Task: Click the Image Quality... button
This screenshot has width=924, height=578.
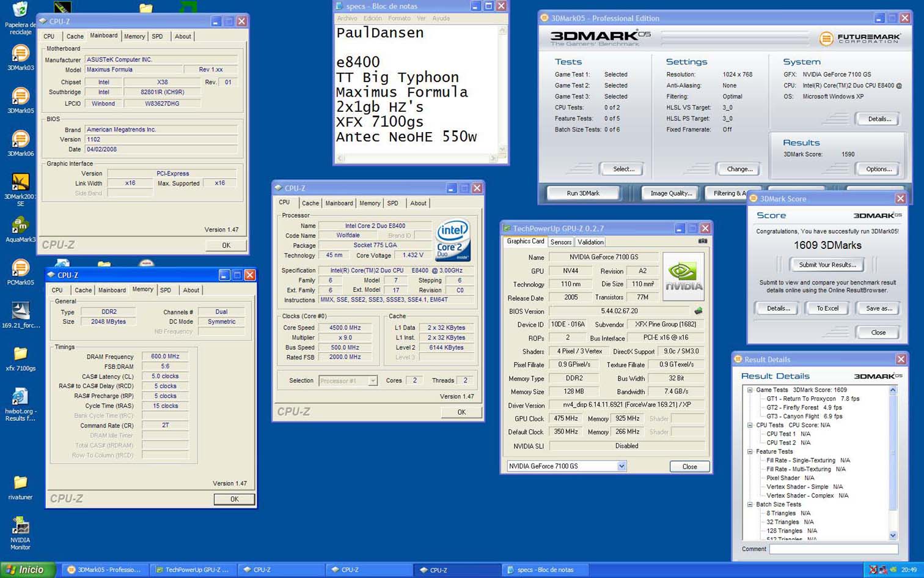Action: click(x=671, y=193)
